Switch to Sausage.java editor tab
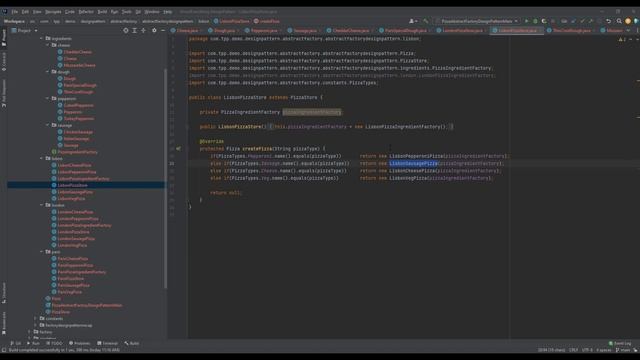 (x=304, y=31)
